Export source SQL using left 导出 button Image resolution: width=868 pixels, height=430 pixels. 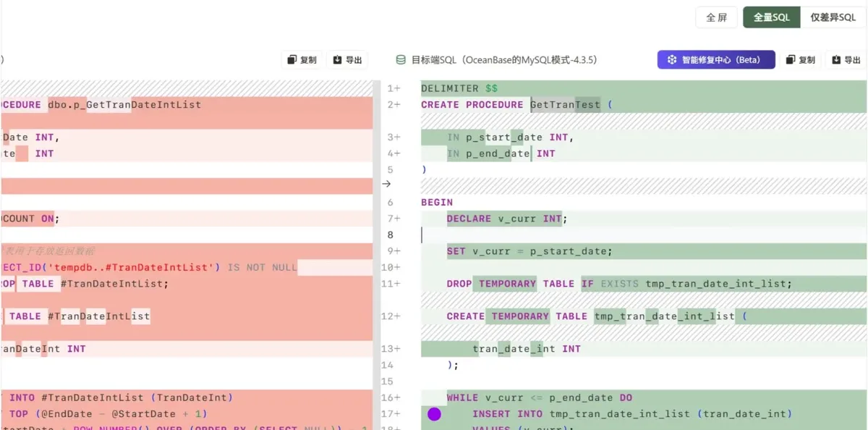(347, 60)
